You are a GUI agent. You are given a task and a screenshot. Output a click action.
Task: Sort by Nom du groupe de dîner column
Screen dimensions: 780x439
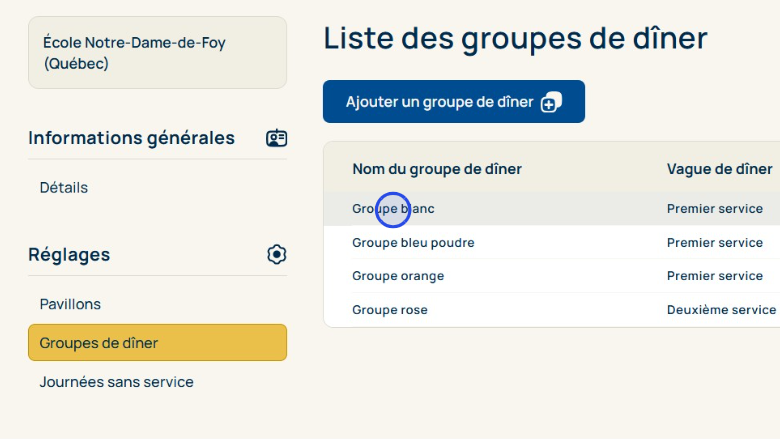coord(437,169)
